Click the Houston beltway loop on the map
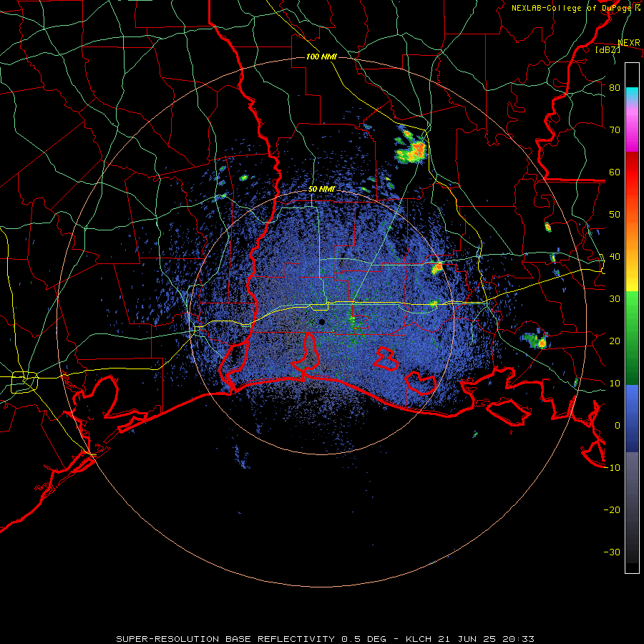The image size is (644, 644). pos(24,382)
